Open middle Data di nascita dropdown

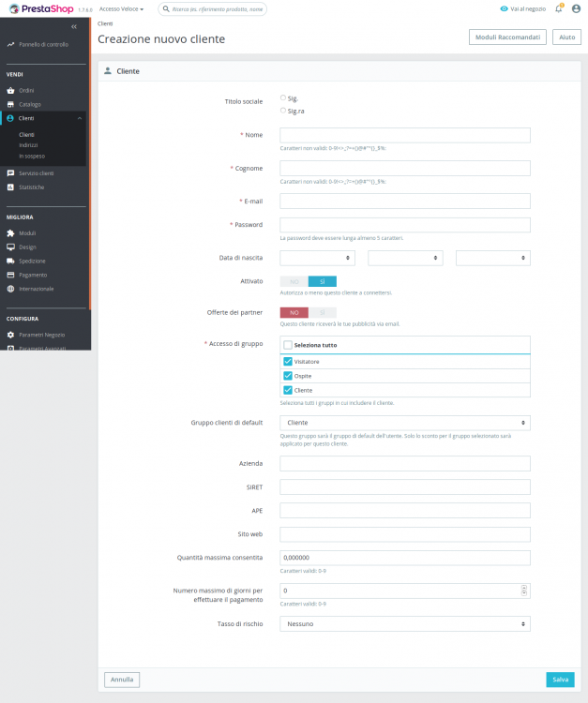point(405,258)
